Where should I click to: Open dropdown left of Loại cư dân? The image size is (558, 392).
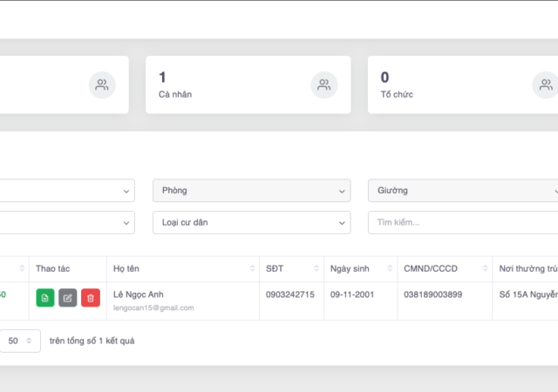(x=66, y=222)
